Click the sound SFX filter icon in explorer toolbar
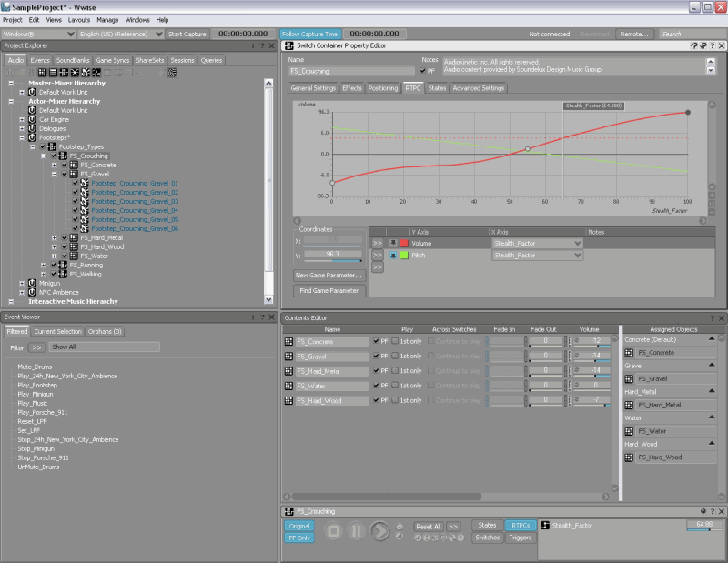 click(86, 73)
